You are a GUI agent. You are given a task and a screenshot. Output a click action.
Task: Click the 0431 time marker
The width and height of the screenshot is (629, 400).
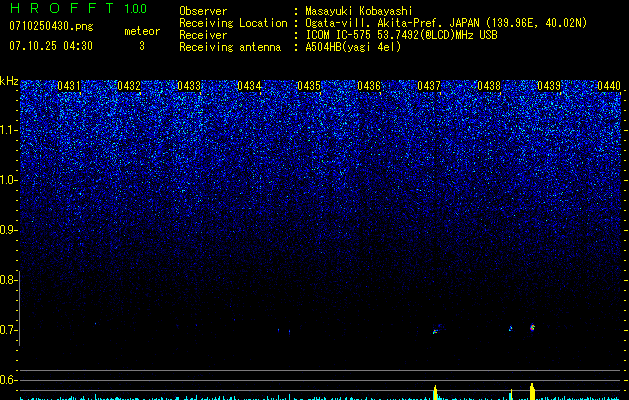[69, 86]
